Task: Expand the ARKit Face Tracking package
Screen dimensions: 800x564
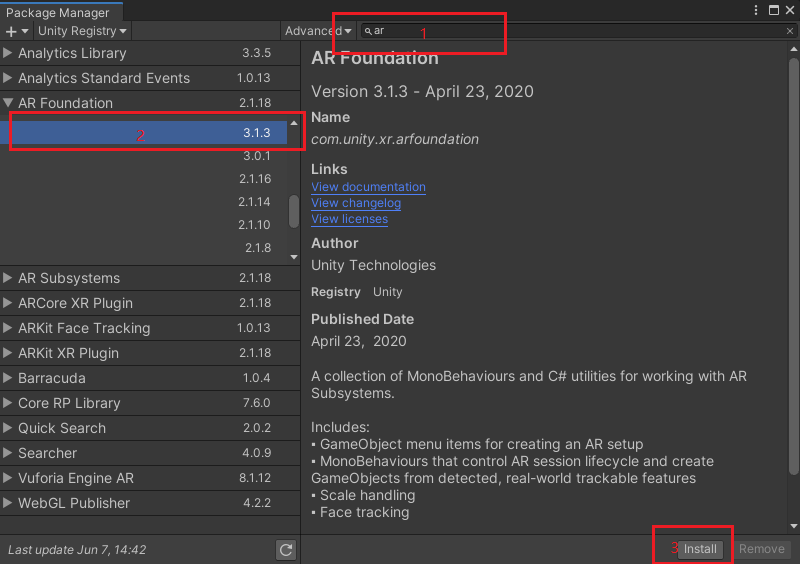Action: [8, 328]
